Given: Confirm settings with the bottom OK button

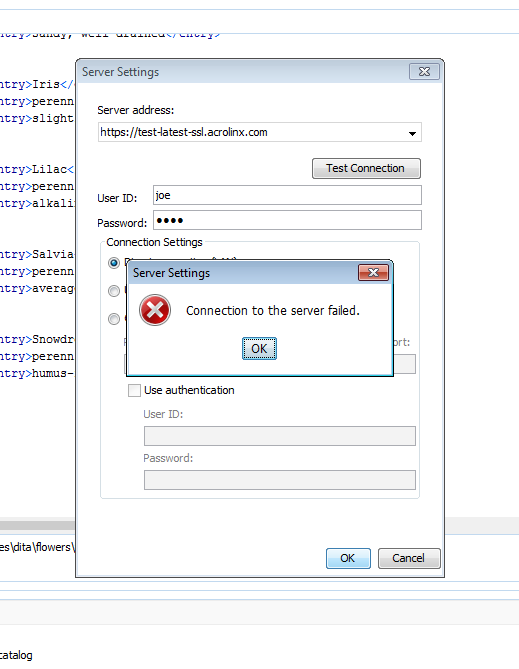Looking at the screenshot, I should pyautogui.click(x=348, y=558).
